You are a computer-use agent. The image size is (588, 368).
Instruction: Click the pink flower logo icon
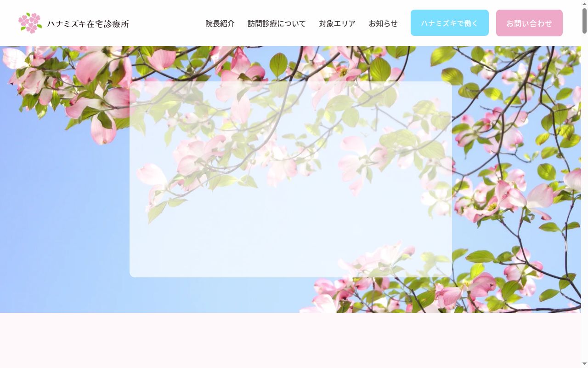coord(30,23)
